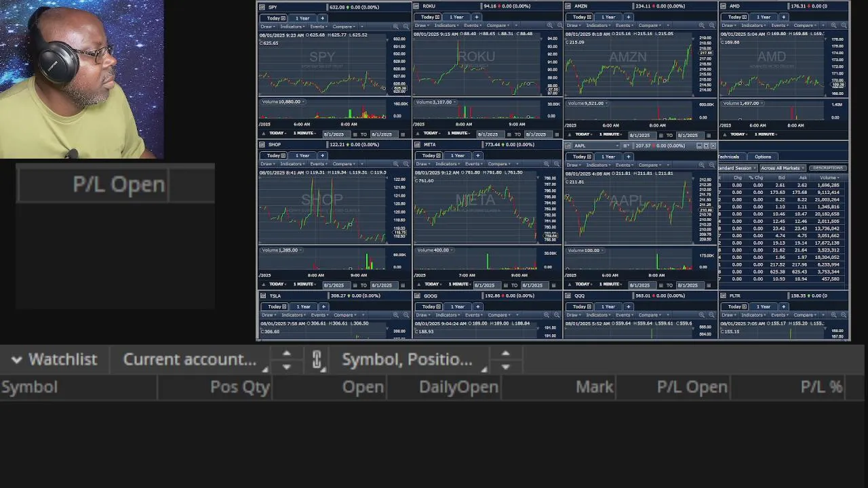Viewport: 868px width, 488px height.
Task: Zoom in on the ROKU chart
Action: click(550, 26)
